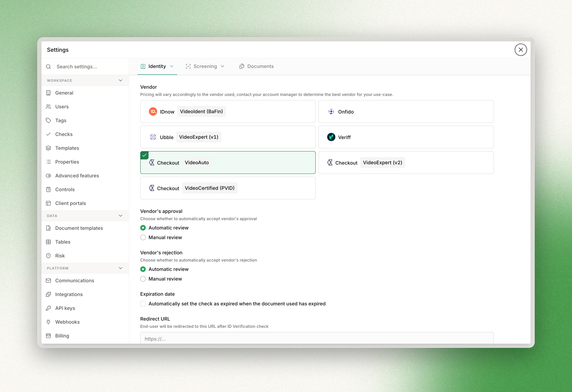Click the Users people icon

[49, 107]
